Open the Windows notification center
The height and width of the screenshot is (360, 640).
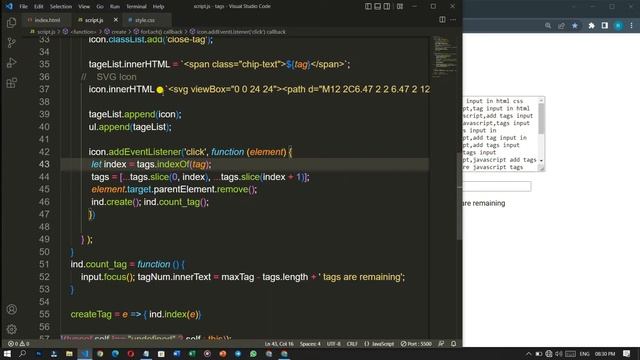pos(627,353)
